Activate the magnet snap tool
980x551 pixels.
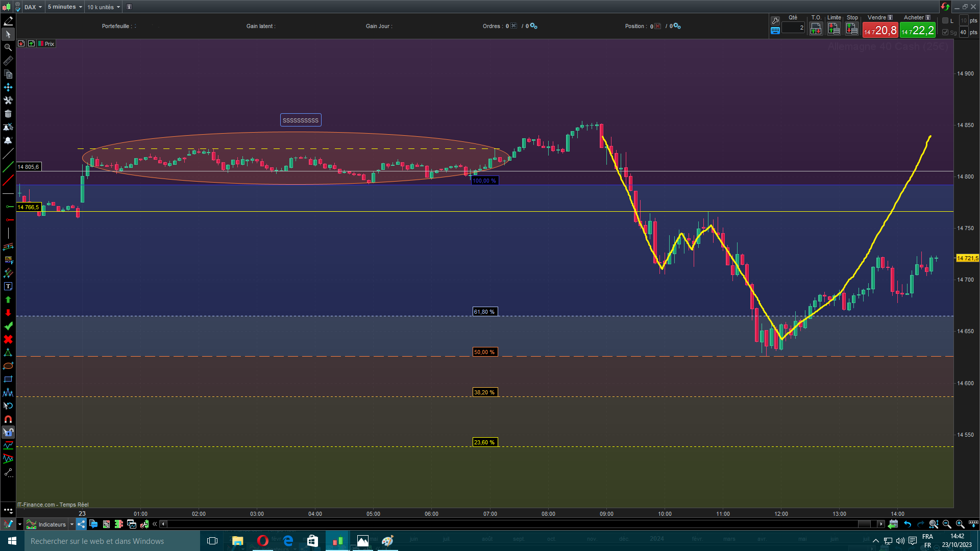[x=8, y=419]
